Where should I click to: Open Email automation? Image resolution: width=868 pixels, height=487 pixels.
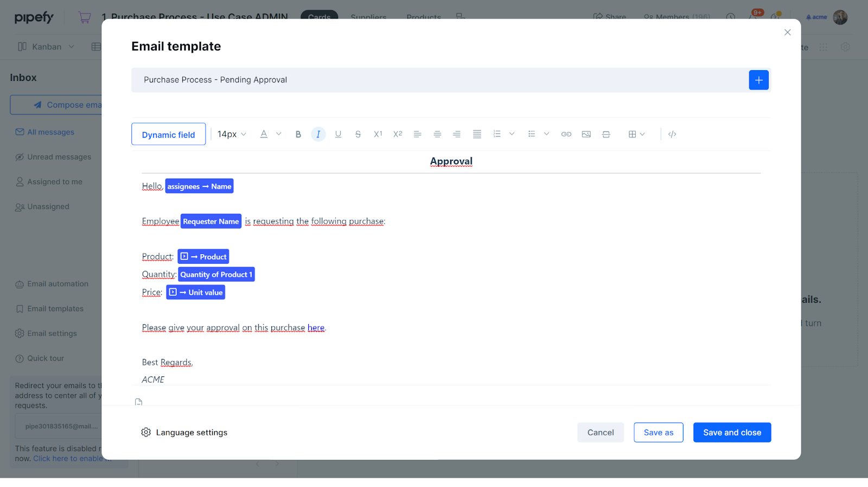[x=52, y=284]
